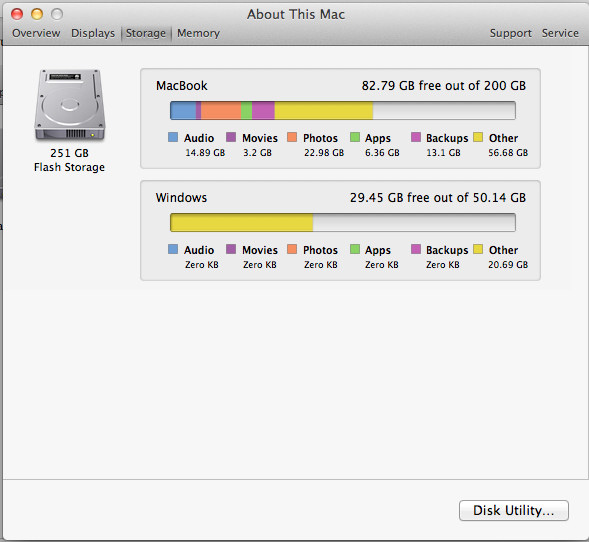Go to the Memory tab

tap(198, 33)
